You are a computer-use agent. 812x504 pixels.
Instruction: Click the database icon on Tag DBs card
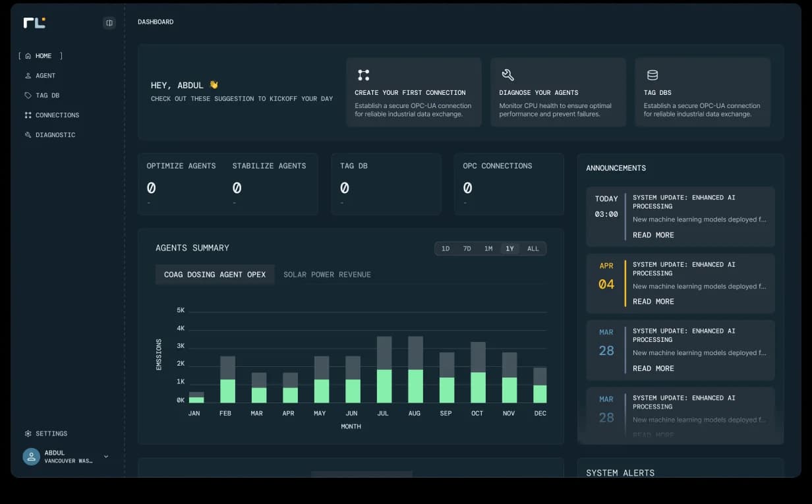point(652,75)
